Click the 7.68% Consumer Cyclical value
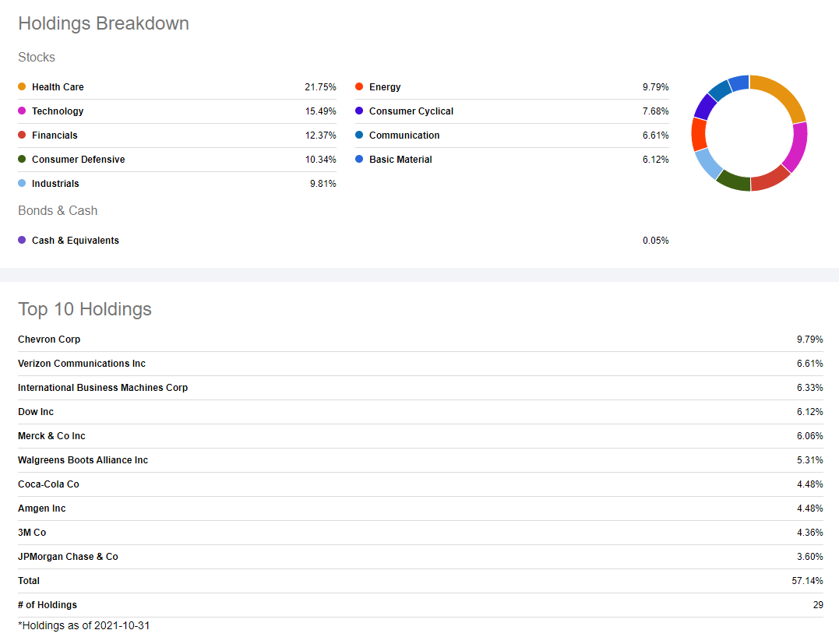This screenshot has height=644, width=839. (x=655, y=111)
